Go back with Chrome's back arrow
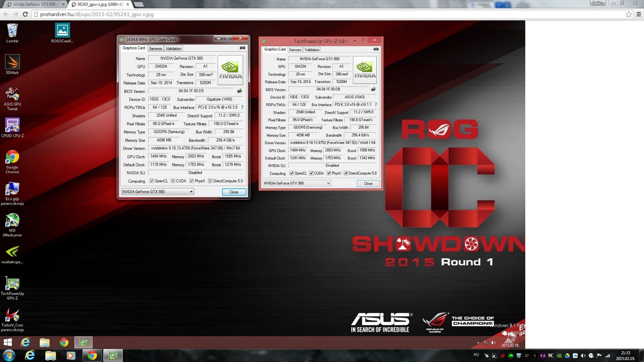The width and height of the screenshot is (644, 362). [6, 14]
